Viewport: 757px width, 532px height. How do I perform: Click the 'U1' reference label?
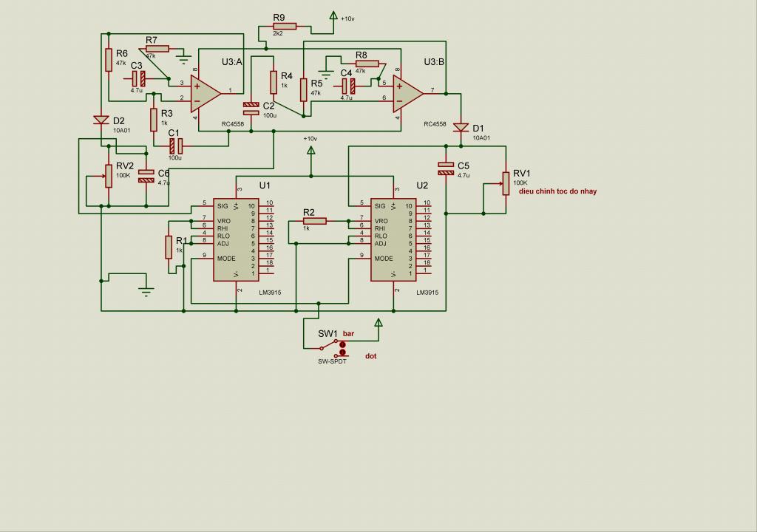click(265, 185)
